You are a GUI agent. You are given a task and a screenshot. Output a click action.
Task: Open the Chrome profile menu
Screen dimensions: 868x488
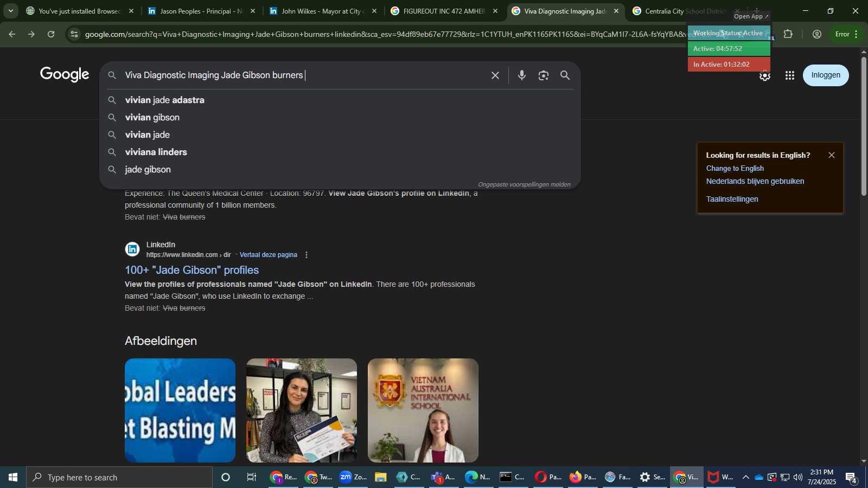(x=817, y=34)
